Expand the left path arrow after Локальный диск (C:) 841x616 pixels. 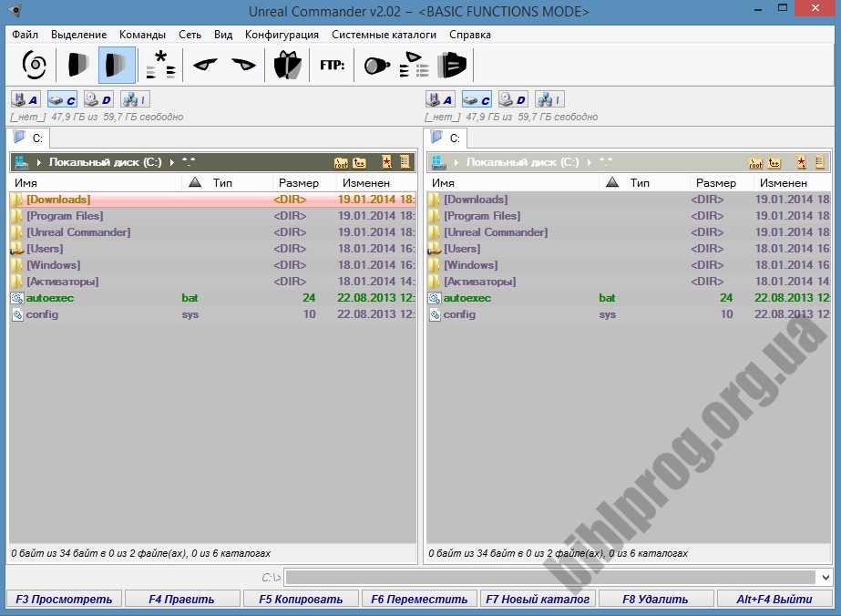(171, 162)
